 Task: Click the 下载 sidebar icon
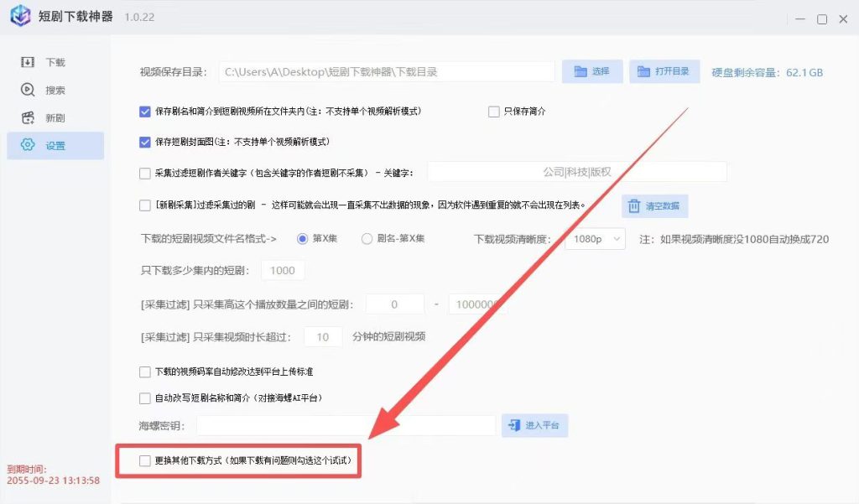(28, 62)
